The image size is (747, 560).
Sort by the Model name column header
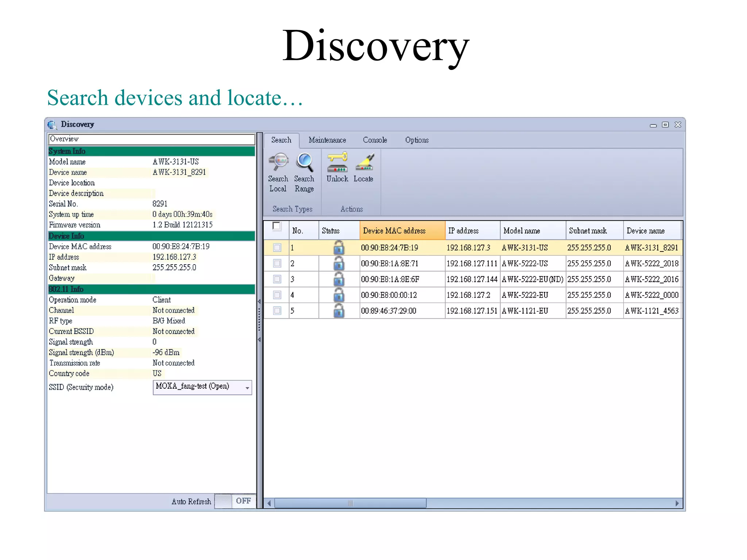click(533, 230)
